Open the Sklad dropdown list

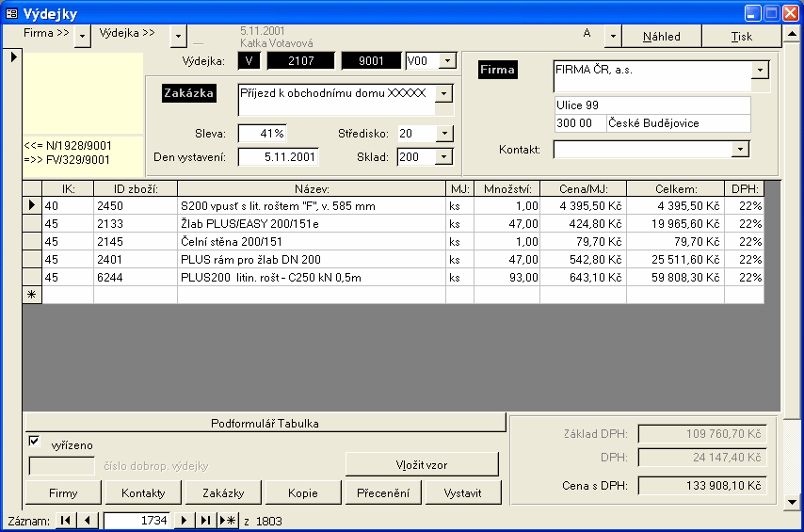[x=444, y=157]
